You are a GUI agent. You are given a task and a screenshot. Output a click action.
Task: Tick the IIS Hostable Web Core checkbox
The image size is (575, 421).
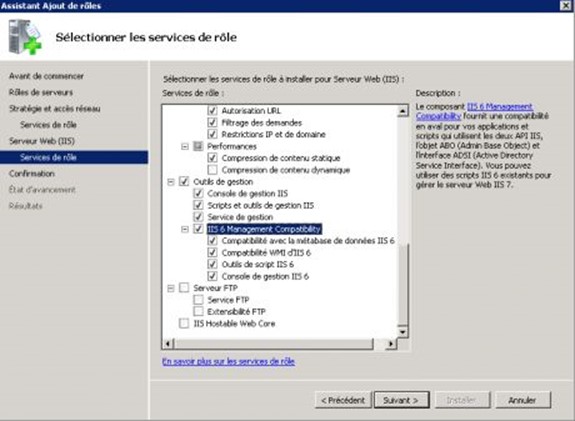coord(184,323)
